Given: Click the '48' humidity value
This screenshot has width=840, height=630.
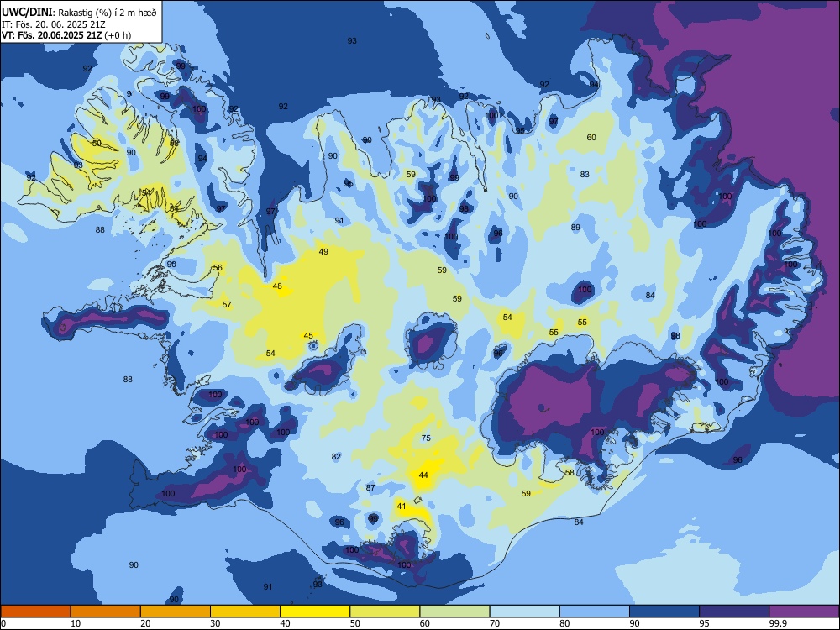Looking at the screenshot, I should click(277, 286).
